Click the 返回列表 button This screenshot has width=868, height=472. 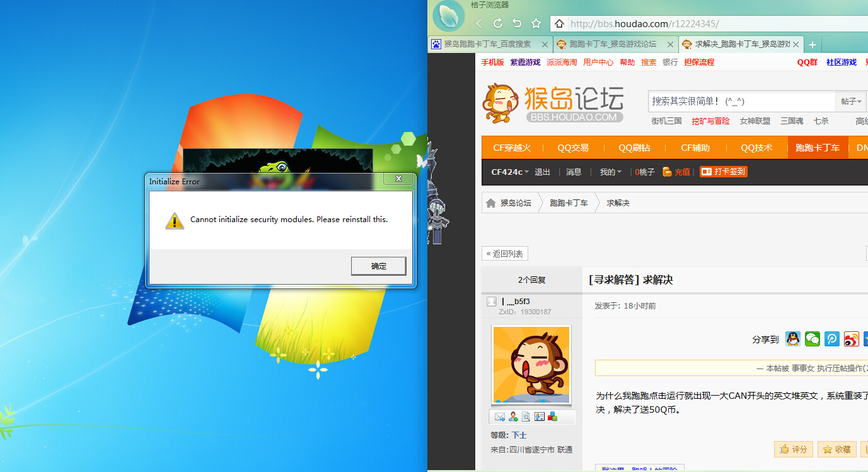click(505, 254)
